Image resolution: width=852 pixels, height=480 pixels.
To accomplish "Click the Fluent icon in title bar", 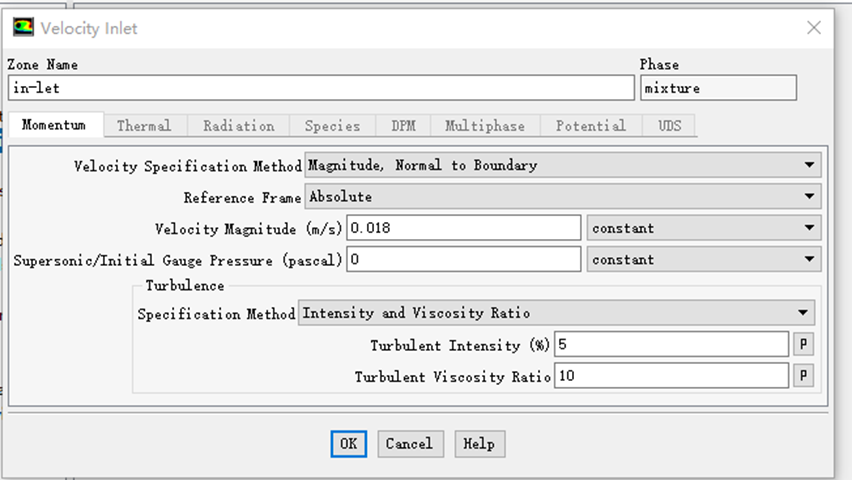I will (x=23, y=27).
